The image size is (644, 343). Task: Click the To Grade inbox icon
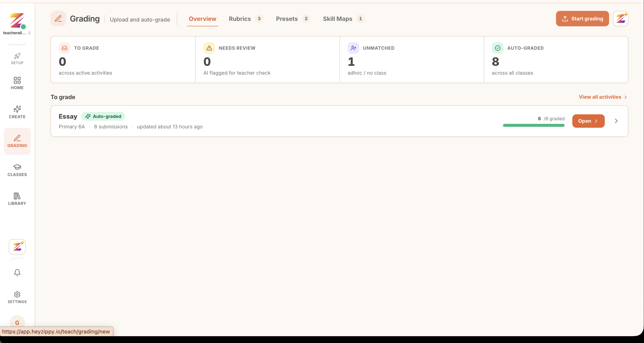(64, 48)
